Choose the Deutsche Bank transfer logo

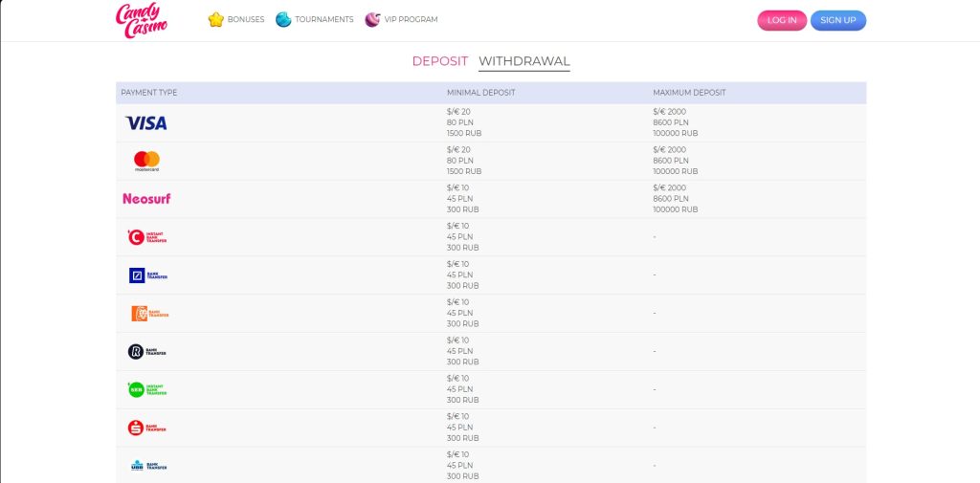coord(147,274)
